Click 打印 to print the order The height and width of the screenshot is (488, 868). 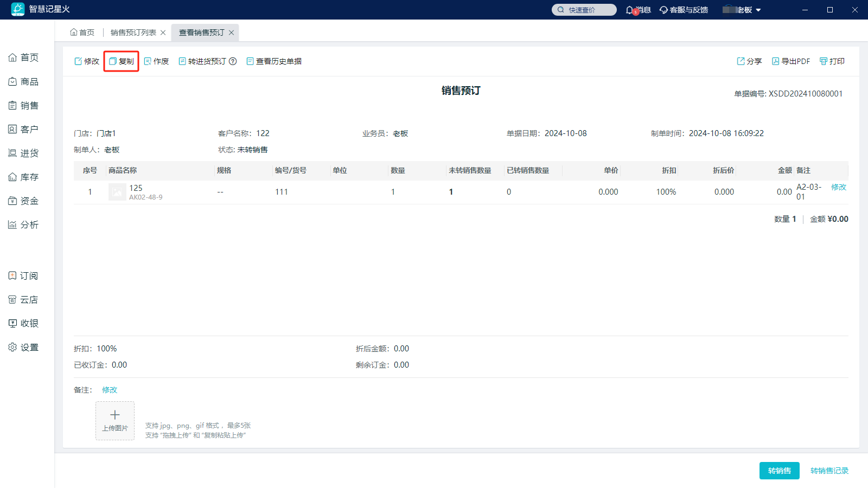pyautogui.click(x=832, y=61)
